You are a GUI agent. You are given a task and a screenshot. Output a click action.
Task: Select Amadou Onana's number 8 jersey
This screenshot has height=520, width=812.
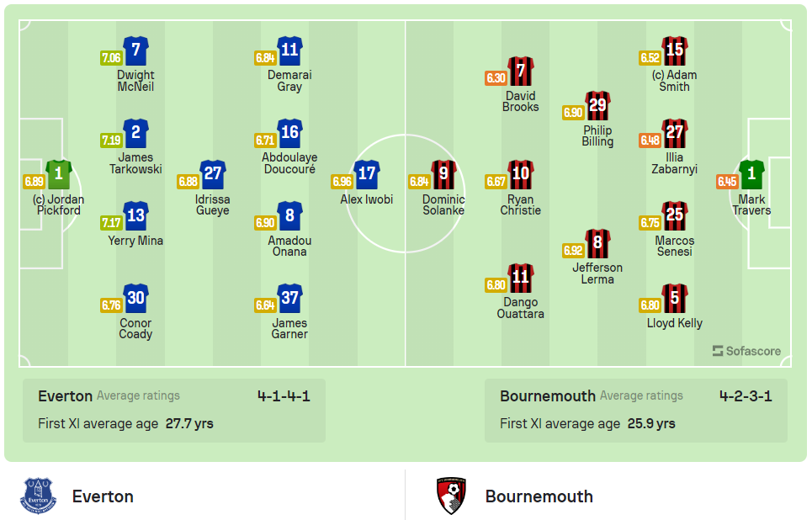pyautogui.click(x=289, y=217)
